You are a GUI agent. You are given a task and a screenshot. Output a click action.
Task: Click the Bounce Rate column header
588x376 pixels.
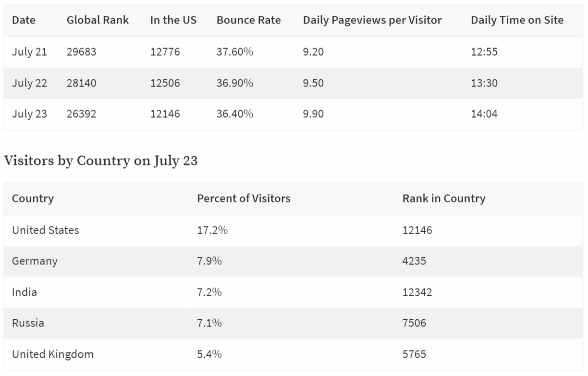point(249,20)
